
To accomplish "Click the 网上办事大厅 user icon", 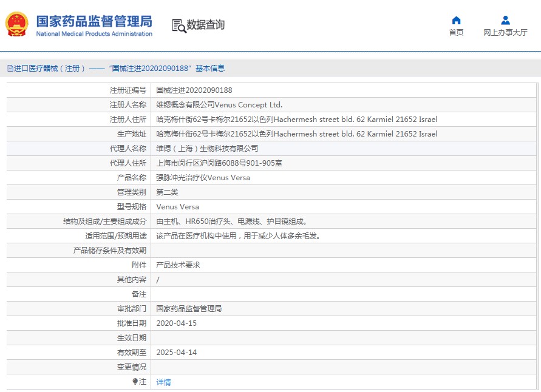I will point(505,21).
